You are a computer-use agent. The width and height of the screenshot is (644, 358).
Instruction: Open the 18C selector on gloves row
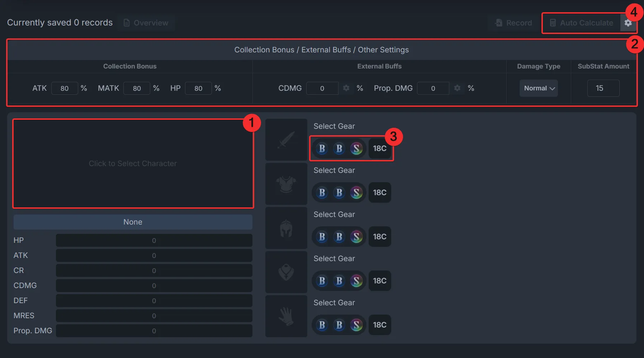(379, 325)
